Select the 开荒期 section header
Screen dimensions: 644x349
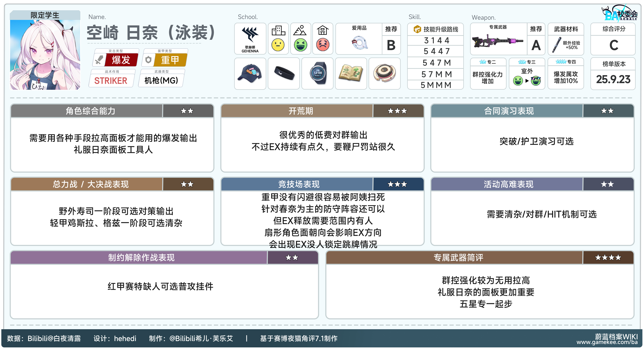301,111
